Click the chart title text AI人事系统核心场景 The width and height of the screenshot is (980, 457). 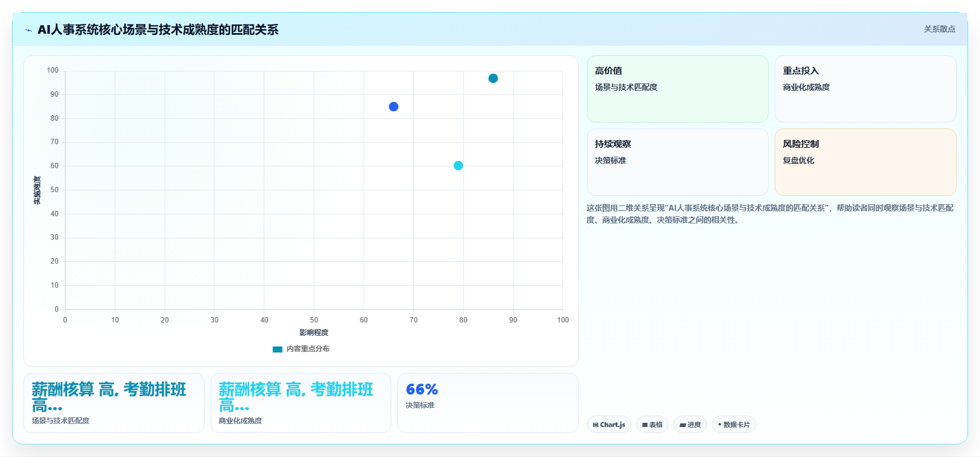[x=158, y=29]
